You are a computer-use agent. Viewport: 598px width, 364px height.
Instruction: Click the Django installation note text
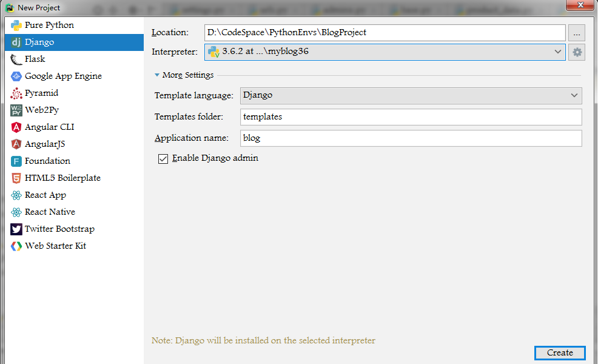click(263, 340)
